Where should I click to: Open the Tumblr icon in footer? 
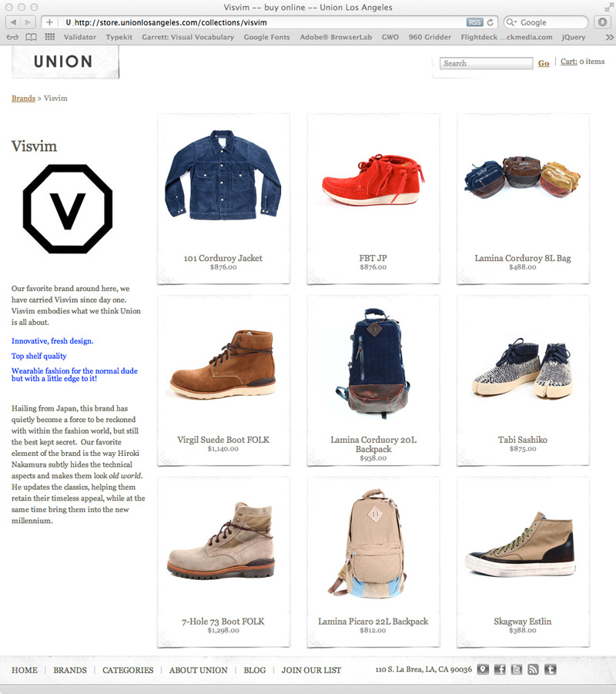[x=550, y=669]
